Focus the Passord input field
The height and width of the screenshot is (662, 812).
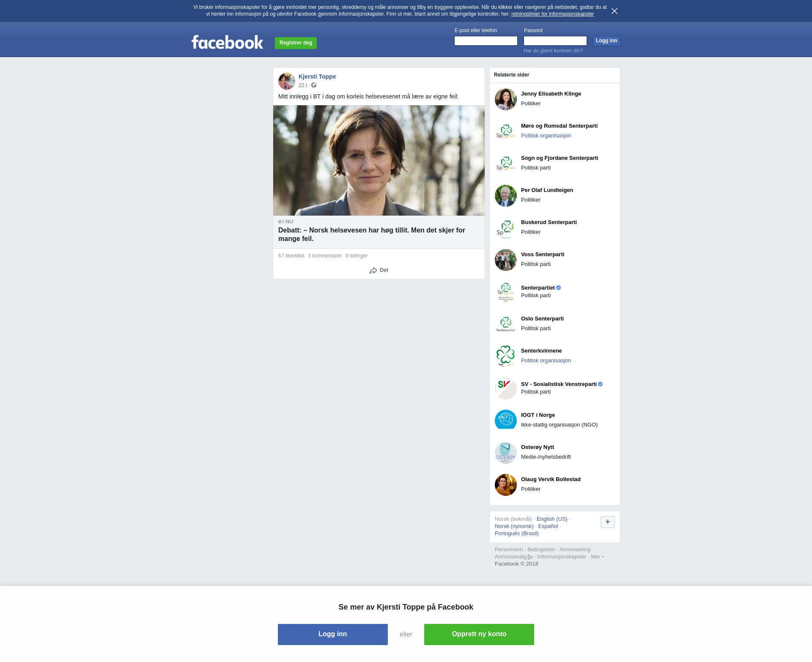[555, 41]
